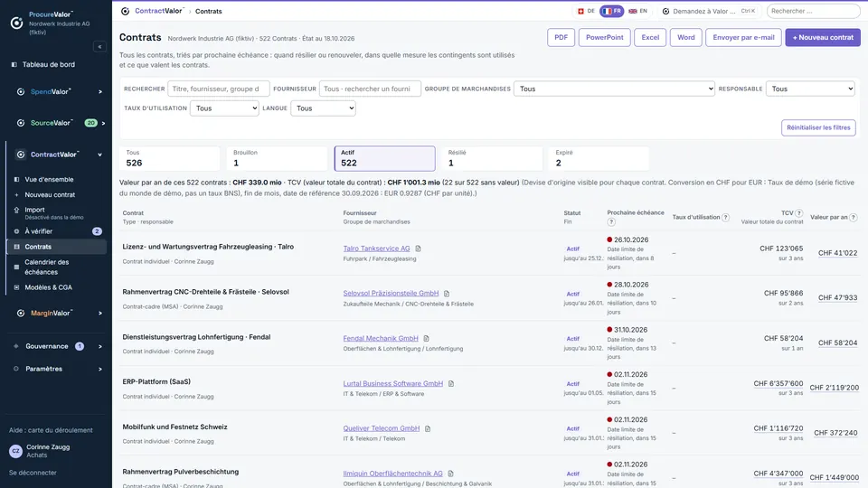The width and height of the screenshot is (868, 488).
Task: Export contracts as PDF
Action: click(x=561, y=38)
